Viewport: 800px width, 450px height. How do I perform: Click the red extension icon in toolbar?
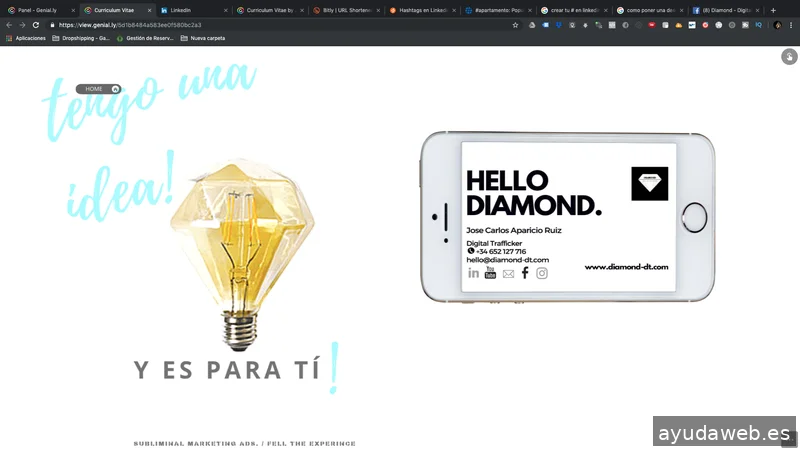pyautogui.click(x=652, y=25)
